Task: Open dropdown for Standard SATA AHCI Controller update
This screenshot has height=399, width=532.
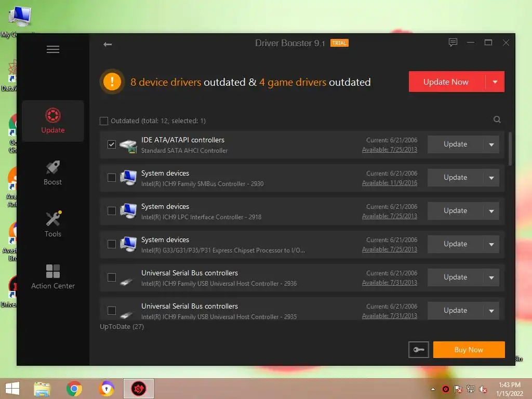Action: pos(491,144)
